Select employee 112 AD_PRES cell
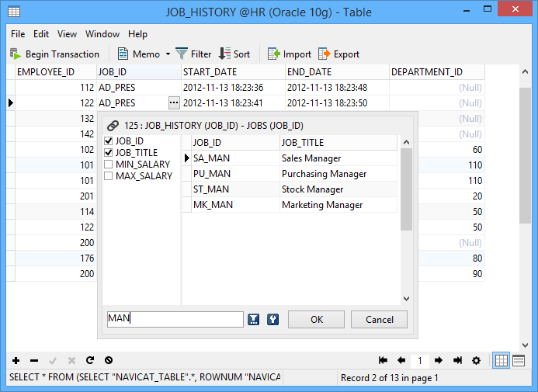 139,88
